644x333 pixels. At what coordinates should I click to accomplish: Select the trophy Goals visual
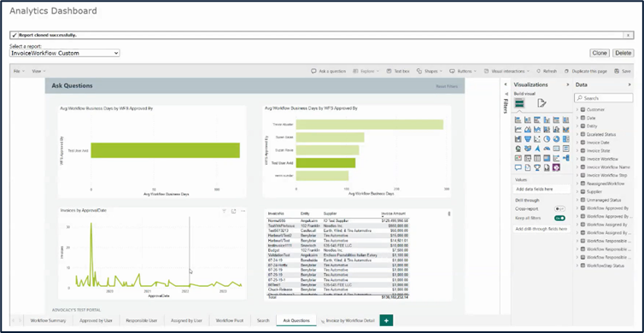click(x=537, y=167)
